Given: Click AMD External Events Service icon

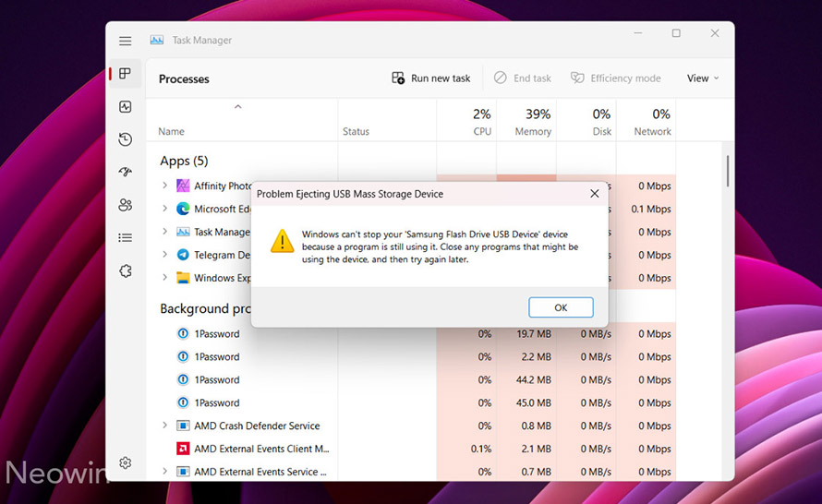Looking at the screenshot, I should pos(183,472).
